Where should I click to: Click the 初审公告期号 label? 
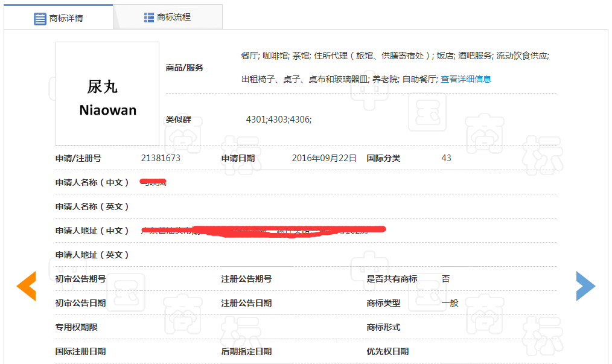(x=80, y=279)
